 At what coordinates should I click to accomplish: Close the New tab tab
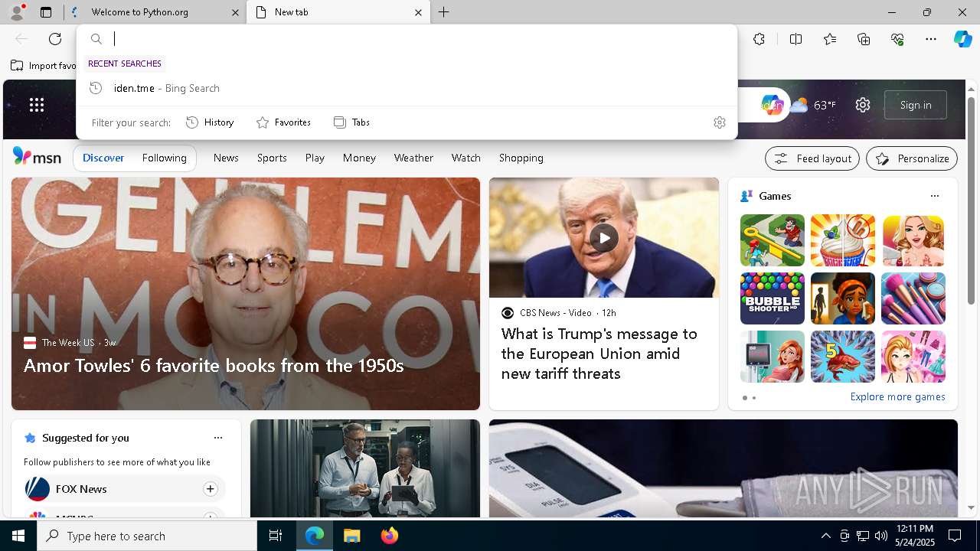click(x=418, y=12)
